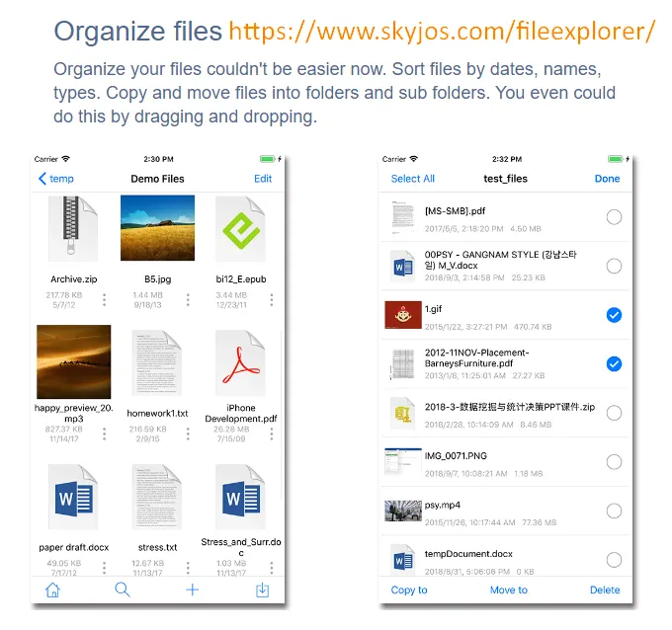672x630 pixels.
Task: Tap the tempDocument.docx file name
Action: click(468, 554)
